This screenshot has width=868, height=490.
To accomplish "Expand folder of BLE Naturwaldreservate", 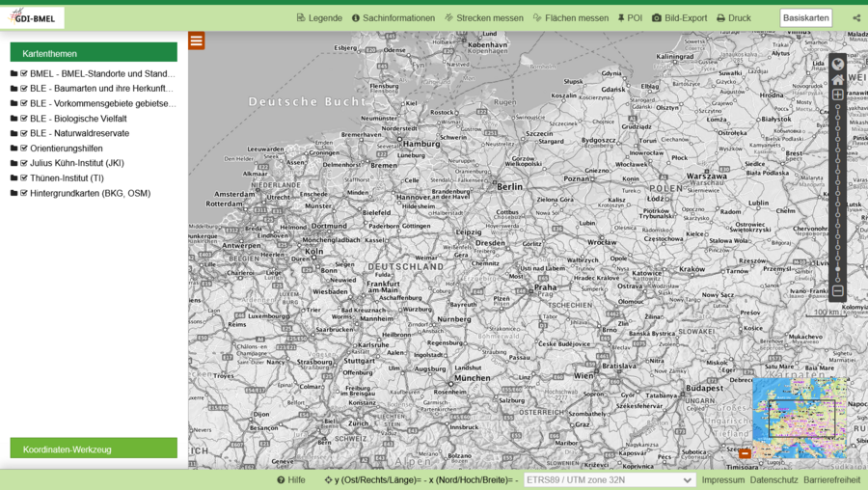I will click(x=14, y=133).
